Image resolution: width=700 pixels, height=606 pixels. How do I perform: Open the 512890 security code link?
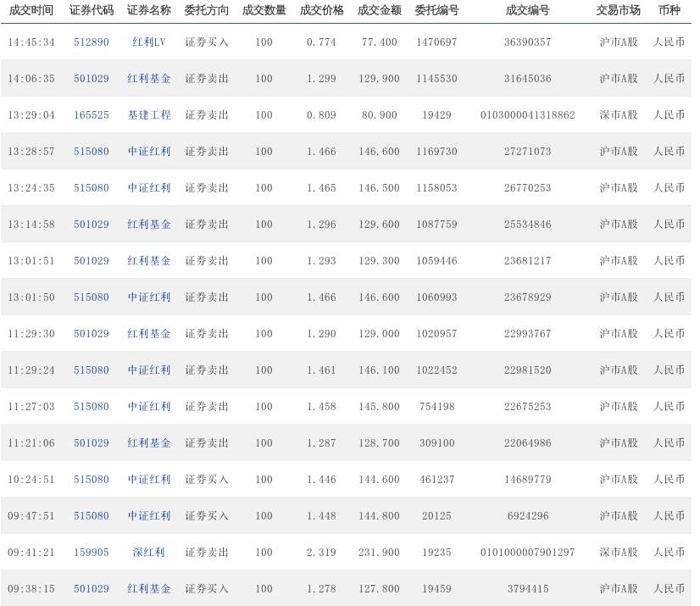pyautogui.click(x=91, y=42)
